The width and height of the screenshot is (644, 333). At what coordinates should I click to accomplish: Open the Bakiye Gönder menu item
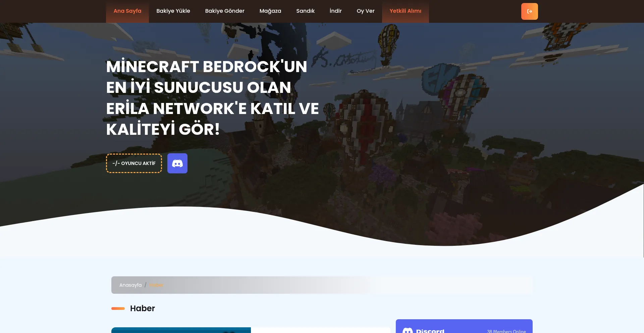pos(225,11)
